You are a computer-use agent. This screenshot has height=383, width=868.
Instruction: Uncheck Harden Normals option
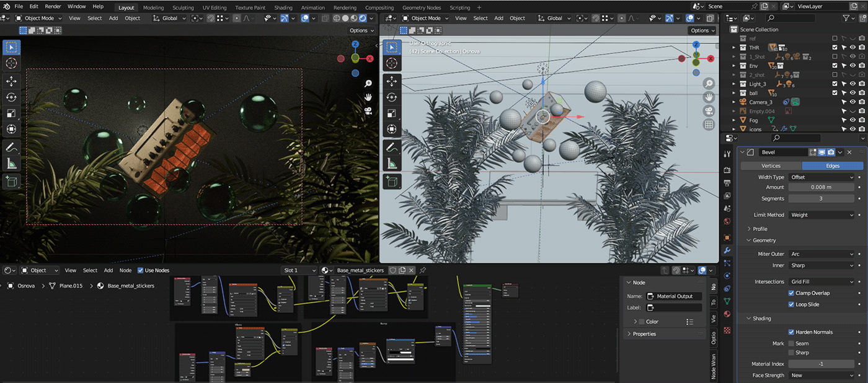(x=791, y=332)
